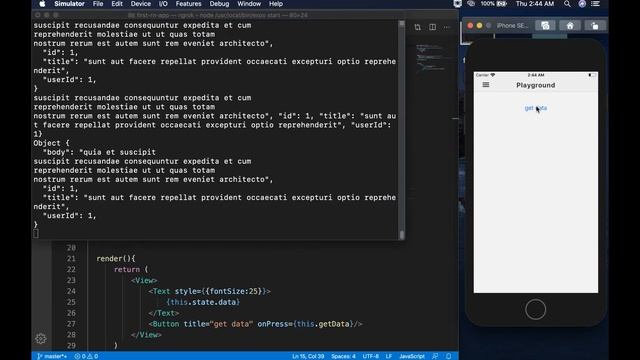Open the File menu
Viewport: 640px width, 360px height.
tap(98, 4)
